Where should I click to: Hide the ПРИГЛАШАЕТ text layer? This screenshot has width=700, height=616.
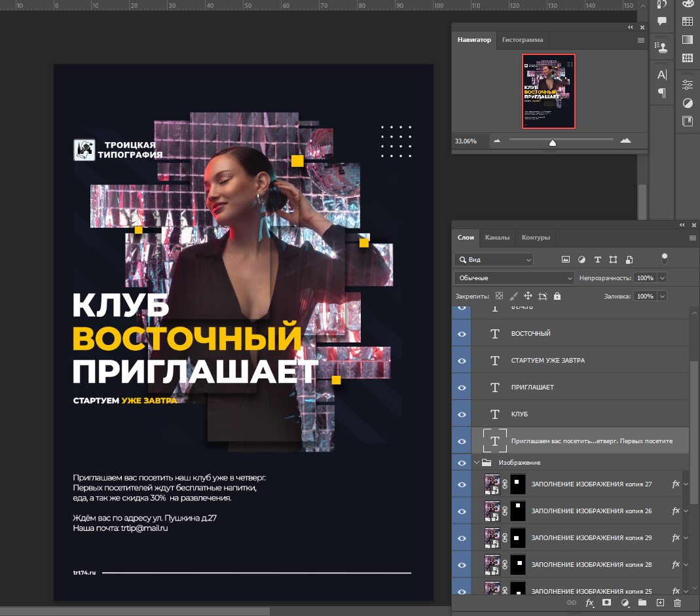tap(462, 388)
